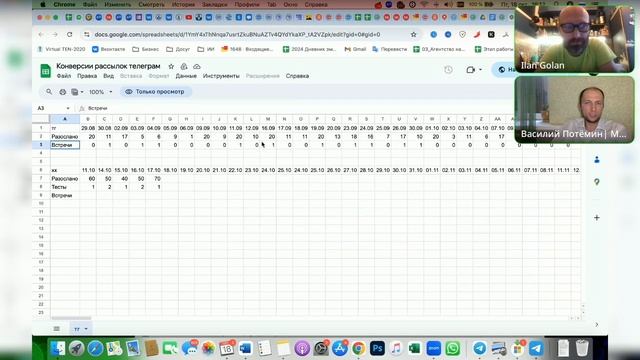This screenshot has width=640, height=360.
Task: Click the print icon in Sheets toolbar
Action: tap(62, 92)
